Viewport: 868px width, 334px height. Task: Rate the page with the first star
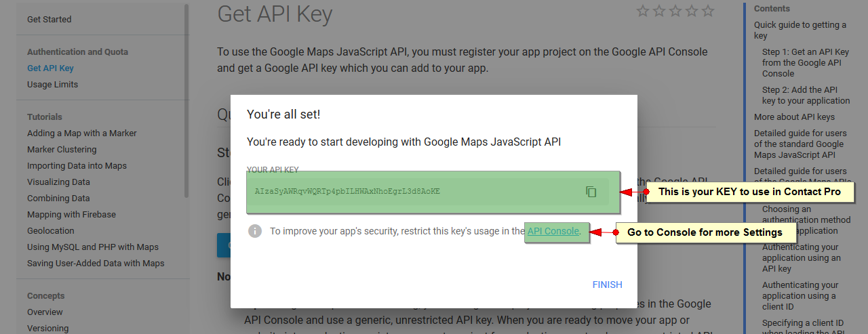point(643,11)
